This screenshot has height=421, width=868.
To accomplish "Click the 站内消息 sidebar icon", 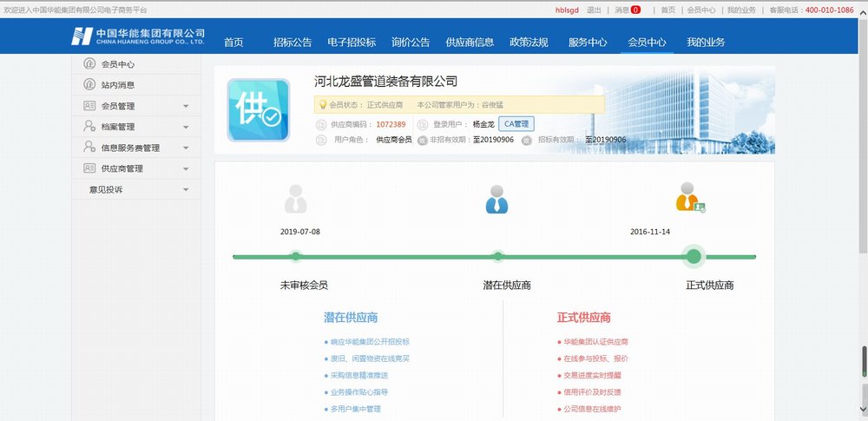I will [x=89, y=85].
